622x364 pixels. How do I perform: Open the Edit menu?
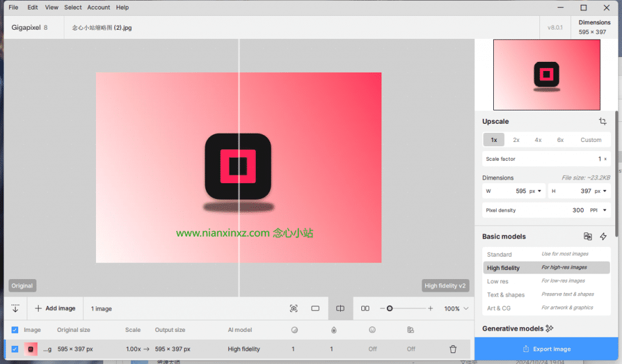pyautogui.click(x=33, y=7)
